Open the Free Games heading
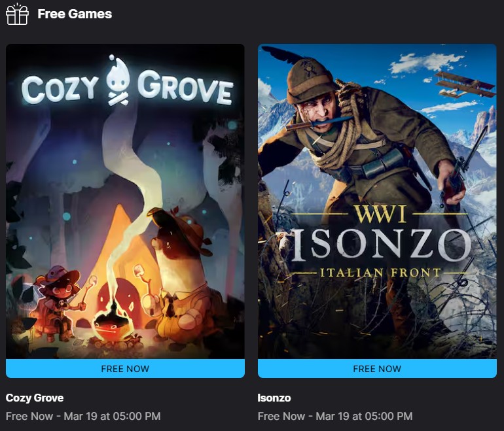This screenshot has width=504, height=431. point(75,14)
